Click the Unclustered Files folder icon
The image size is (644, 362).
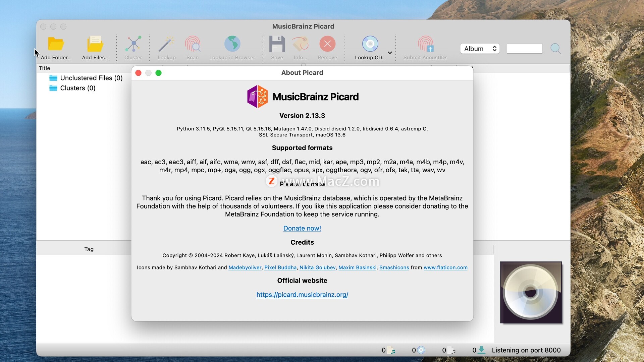point(53,78)
